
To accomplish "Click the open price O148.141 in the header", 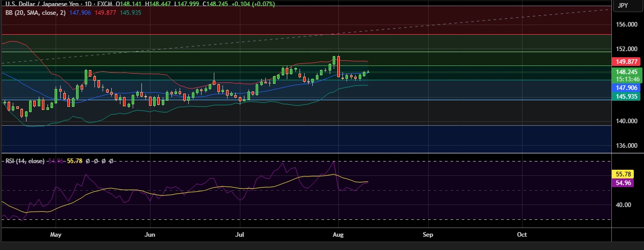I will (129, 4).
